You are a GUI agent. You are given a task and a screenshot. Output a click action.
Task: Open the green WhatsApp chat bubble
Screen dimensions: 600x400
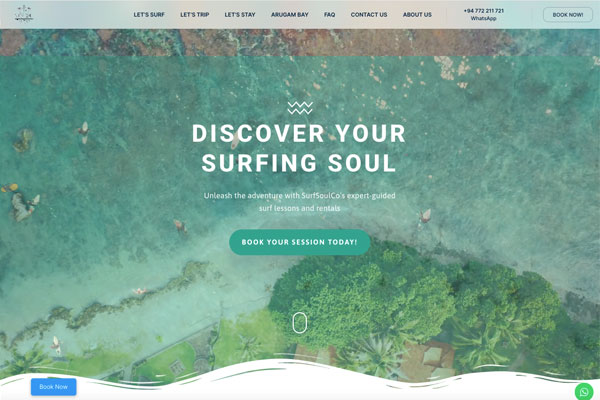coord(584,392)
